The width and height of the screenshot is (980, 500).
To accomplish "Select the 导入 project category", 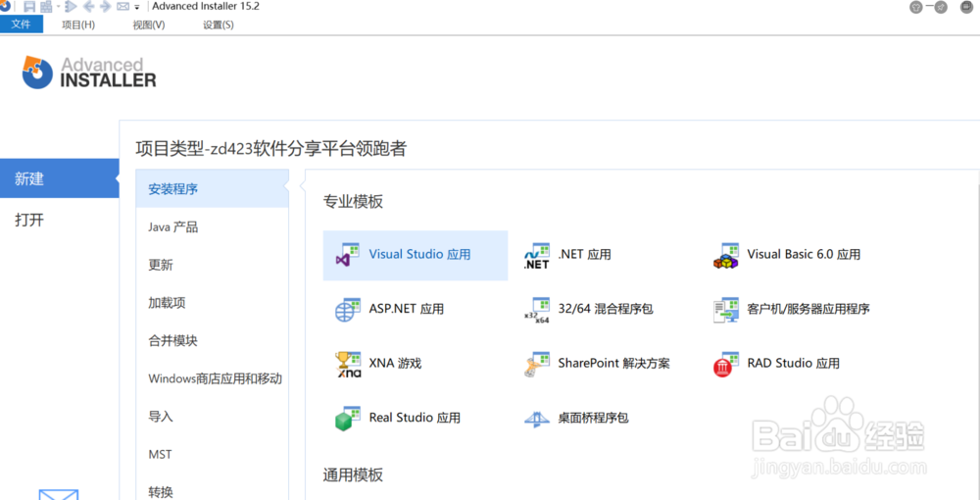I will (x=212, y=417).
